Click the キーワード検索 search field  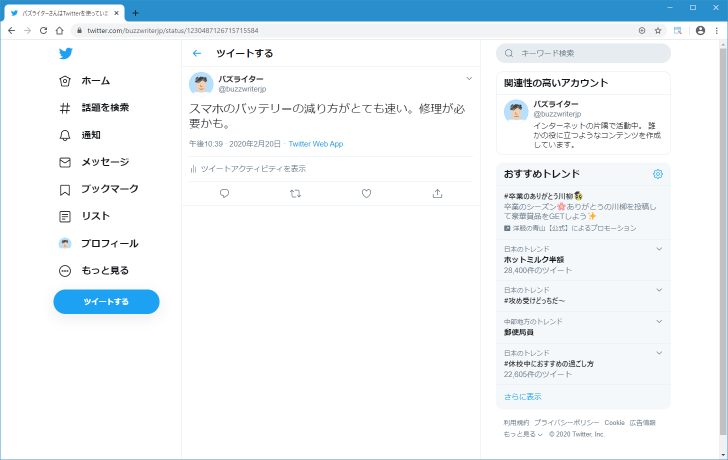click(583, 53)
